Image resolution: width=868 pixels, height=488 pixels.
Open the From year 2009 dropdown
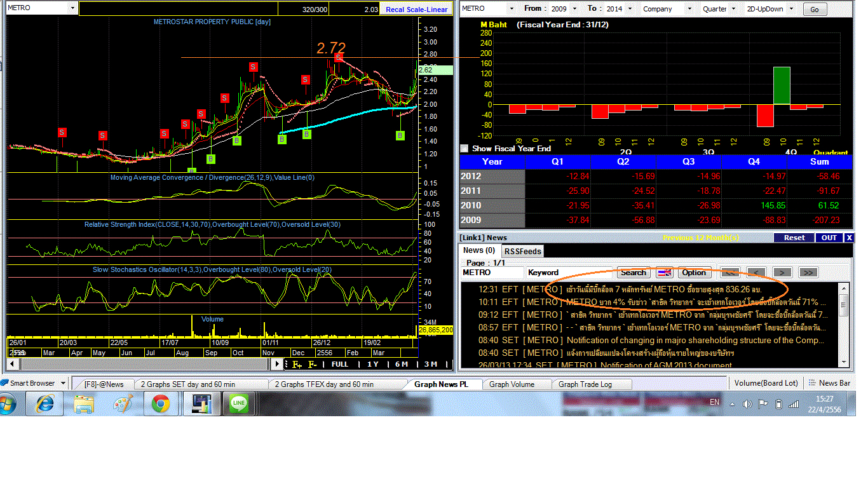point(574,9)
